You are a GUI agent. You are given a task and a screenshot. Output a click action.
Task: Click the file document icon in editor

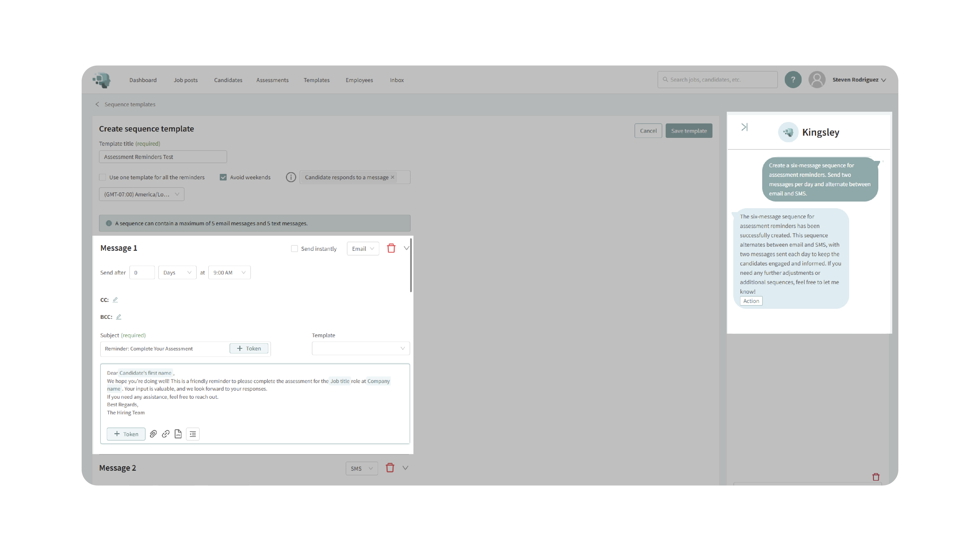point(178,434)
